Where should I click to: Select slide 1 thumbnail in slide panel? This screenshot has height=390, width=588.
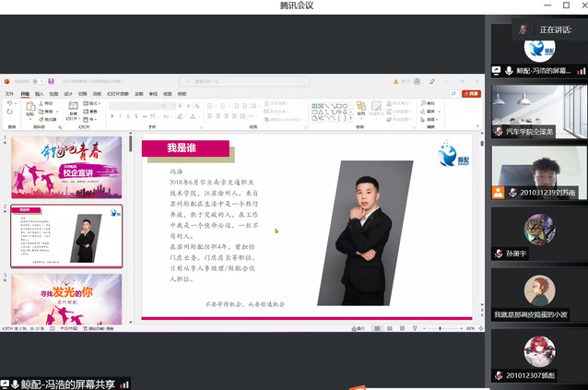tap(65, 167)
